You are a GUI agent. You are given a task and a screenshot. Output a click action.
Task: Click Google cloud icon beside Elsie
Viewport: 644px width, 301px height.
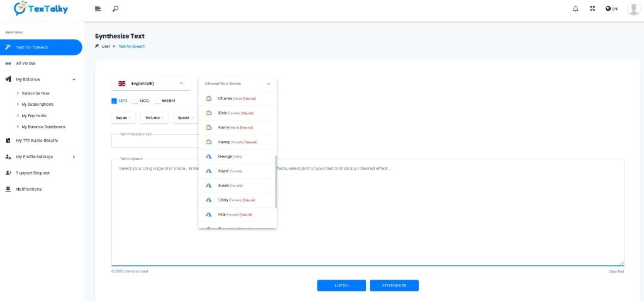click(x=209, y=113)
